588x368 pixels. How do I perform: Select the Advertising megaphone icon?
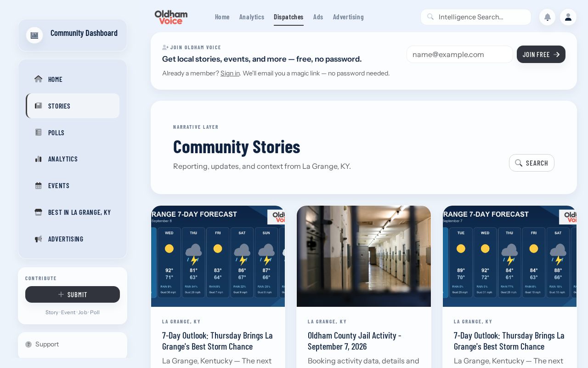(39, 239)
